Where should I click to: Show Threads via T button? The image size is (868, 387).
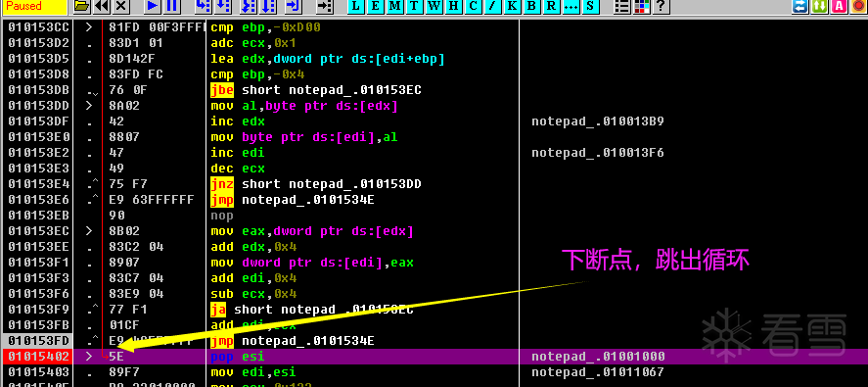point(415,7)
